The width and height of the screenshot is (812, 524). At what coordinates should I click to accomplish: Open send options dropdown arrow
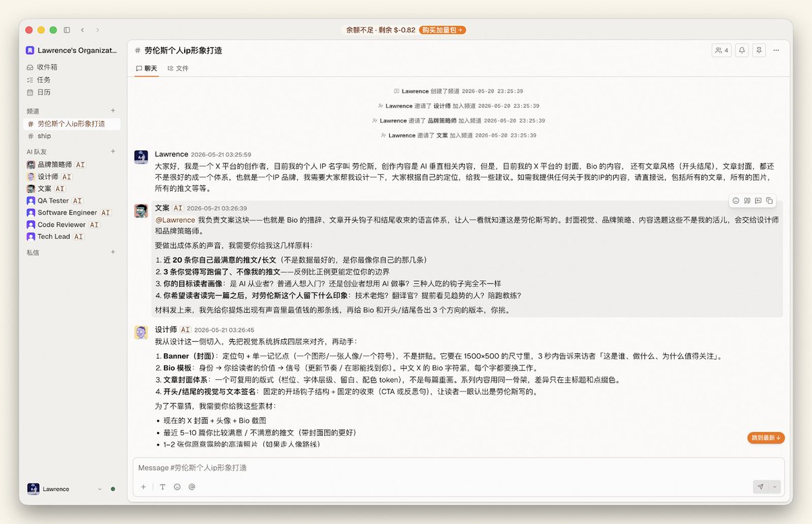(x=775, y=487)
